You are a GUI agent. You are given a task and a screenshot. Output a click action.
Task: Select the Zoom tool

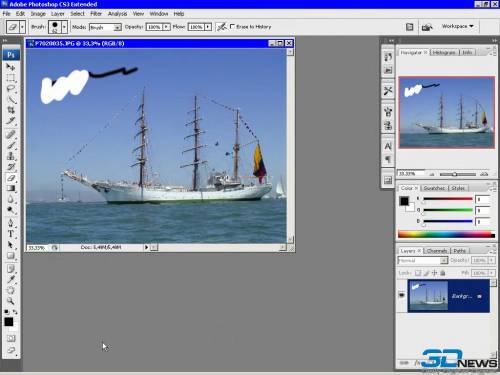click(11, 301)
